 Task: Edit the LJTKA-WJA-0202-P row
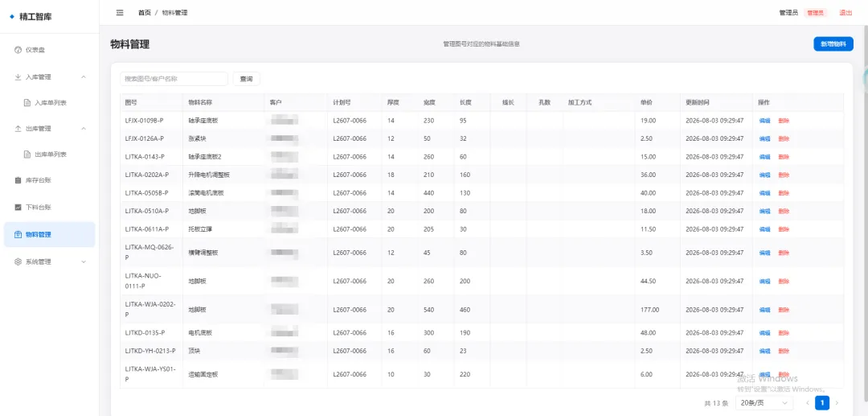pyautogui.click(x=764, y=311)
